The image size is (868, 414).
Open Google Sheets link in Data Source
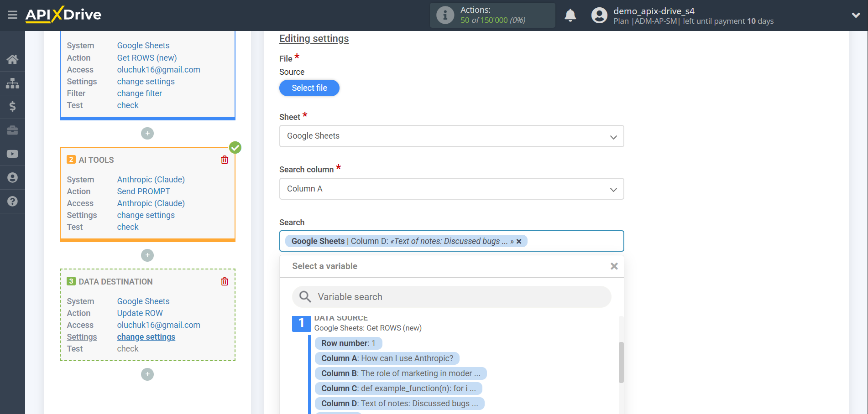coord(143,46)
